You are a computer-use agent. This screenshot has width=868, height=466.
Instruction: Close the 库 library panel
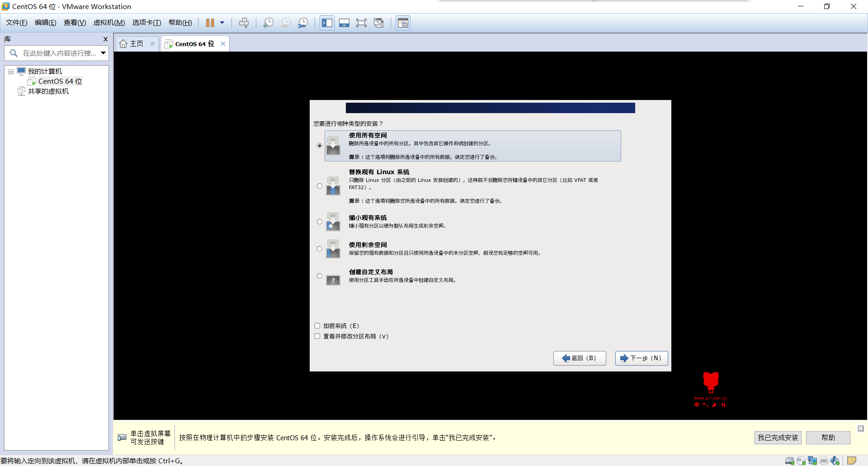click(x=105, y=39)
